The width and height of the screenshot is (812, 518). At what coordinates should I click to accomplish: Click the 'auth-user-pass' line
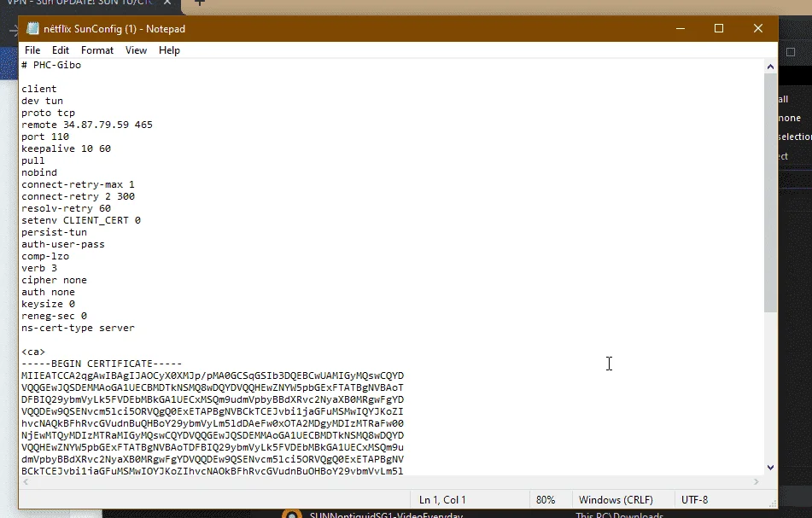(63, 244)
